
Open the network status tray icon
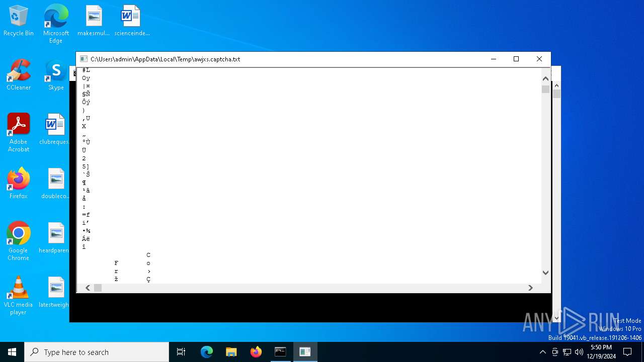click(x=567, y=352)
